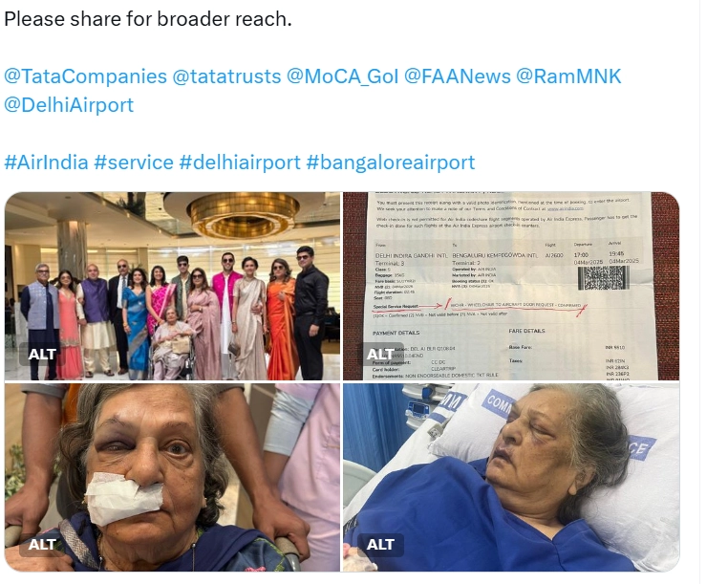
Task: Open the @MoCA_GoI mention link
Action: pyautogui.click(x=343, y=76)
